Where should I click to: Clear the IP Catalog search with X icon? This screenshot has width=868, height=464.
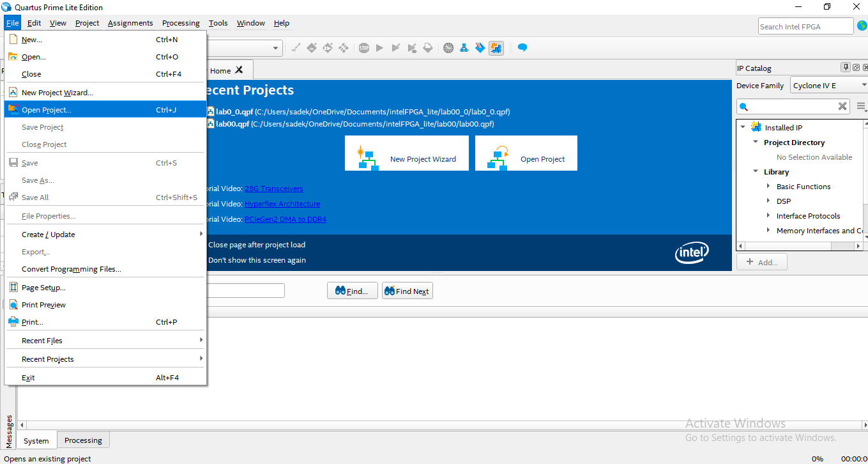pyautogui.click(x=842, y=106)
